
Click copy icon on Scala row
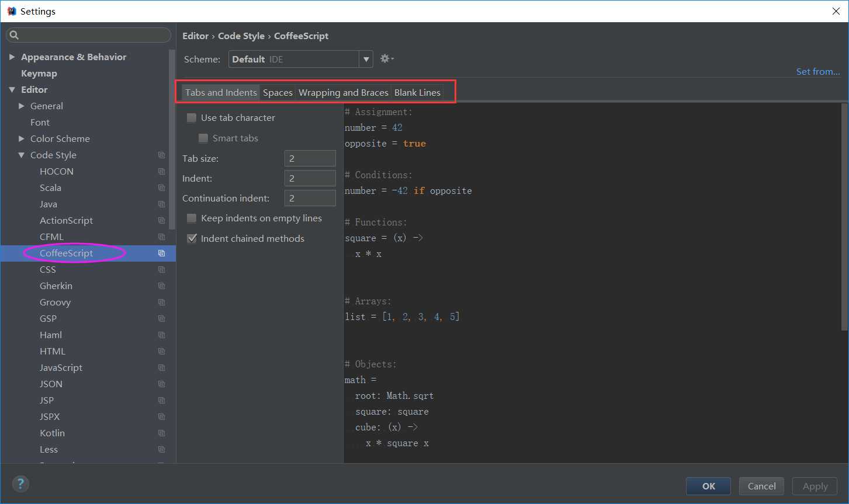pyautogui.click(x=162, y=188)
